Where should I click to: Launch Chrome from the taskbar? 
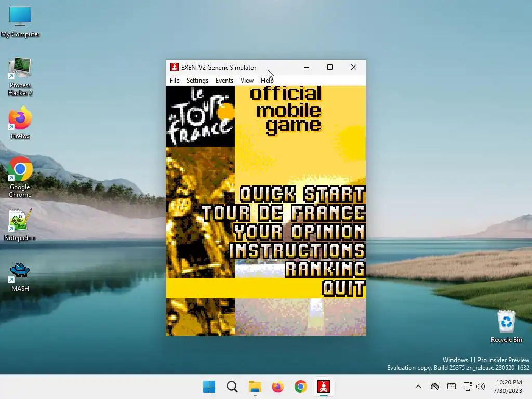[301, 387]
